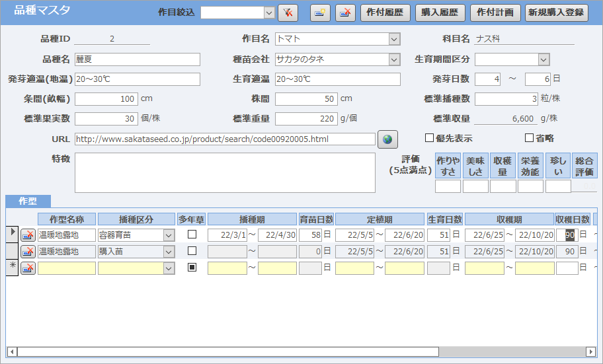
Task: Click the add new record icon in the header
Action: [320, 13]
